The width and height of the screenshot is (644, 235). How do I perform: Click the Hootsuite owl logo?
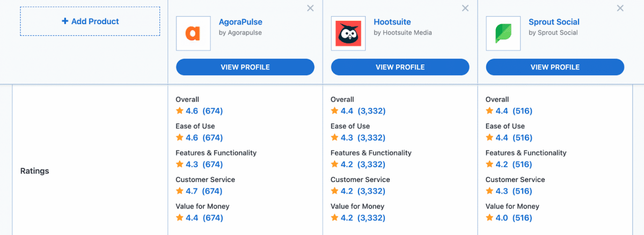[x=348, y=33]
